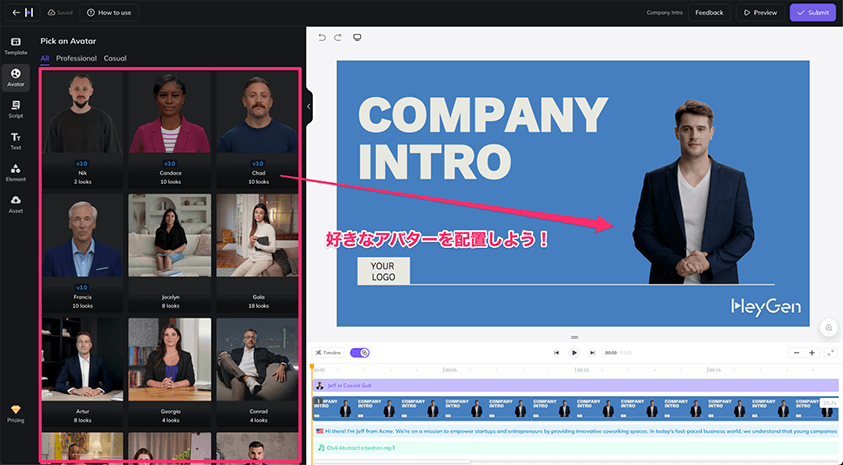Viewport: 843px width, 465px height.
Task: Toggle the purple timeline switch
Action: pos(360,353)
